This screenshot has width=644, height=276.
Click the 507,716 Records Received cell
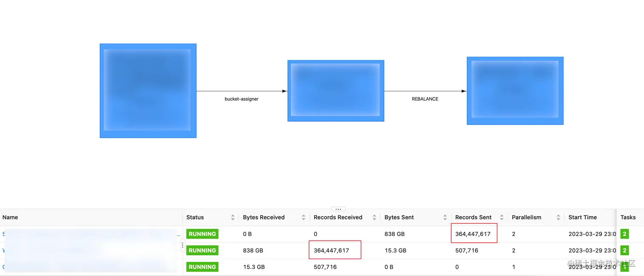tap(325, 267)
